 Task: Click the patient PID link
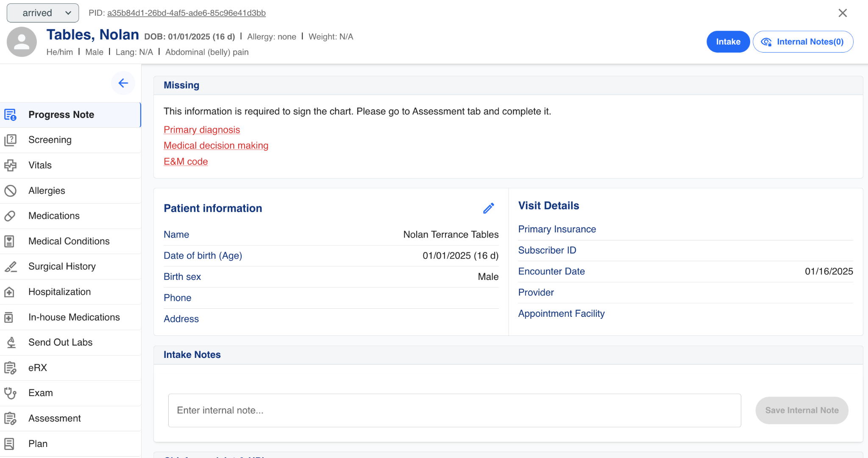[x=186, y=13]
